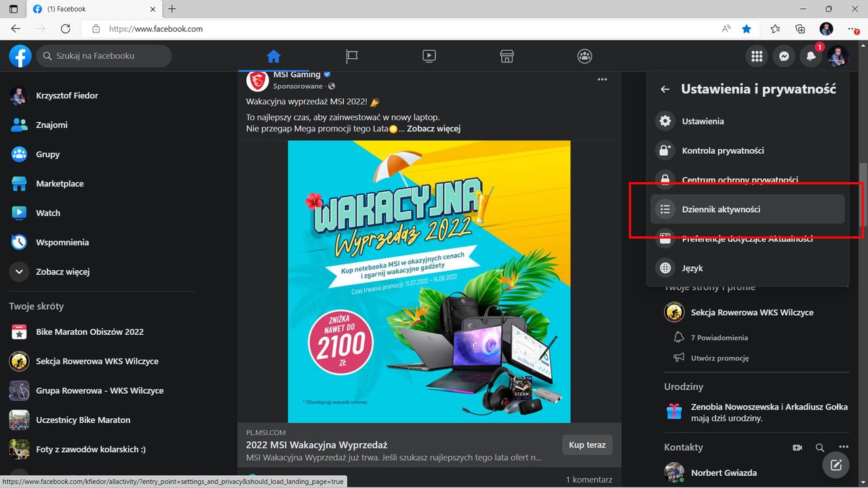
Task: Open the MSI Gaming page avatar
Action: pos(257,81)
